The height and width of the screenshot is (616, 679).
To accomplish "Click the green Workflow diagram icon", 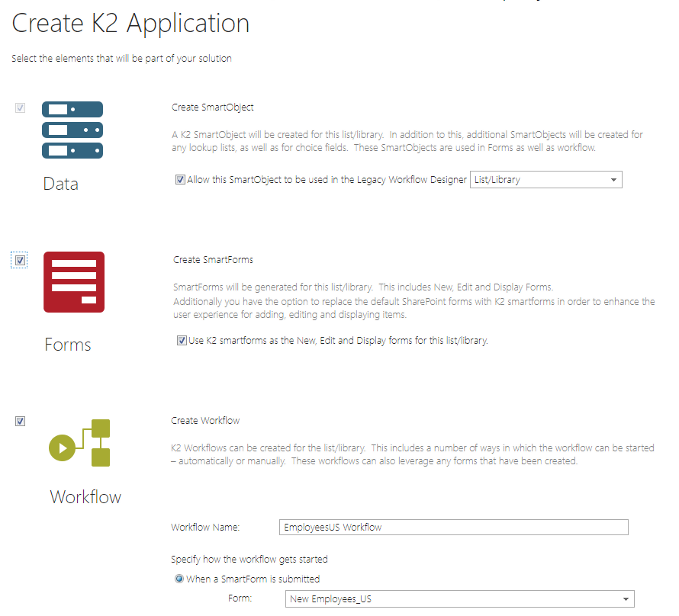I will [x=79, y=443].
